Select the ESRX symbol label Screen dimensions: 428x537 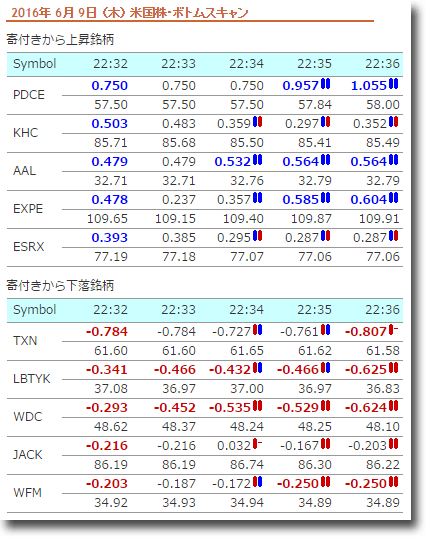(29, 247)
